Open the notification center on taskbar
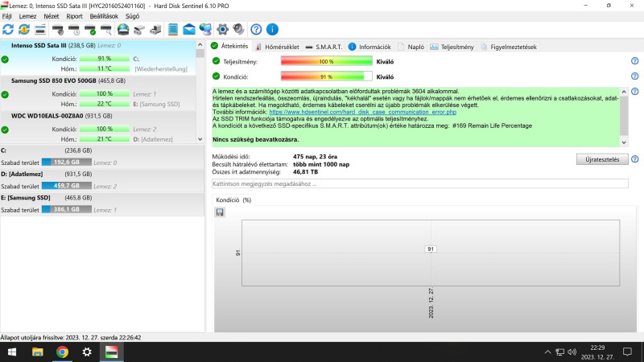The width and height of the screenshot is (644, 362). (x=627, y=352)
